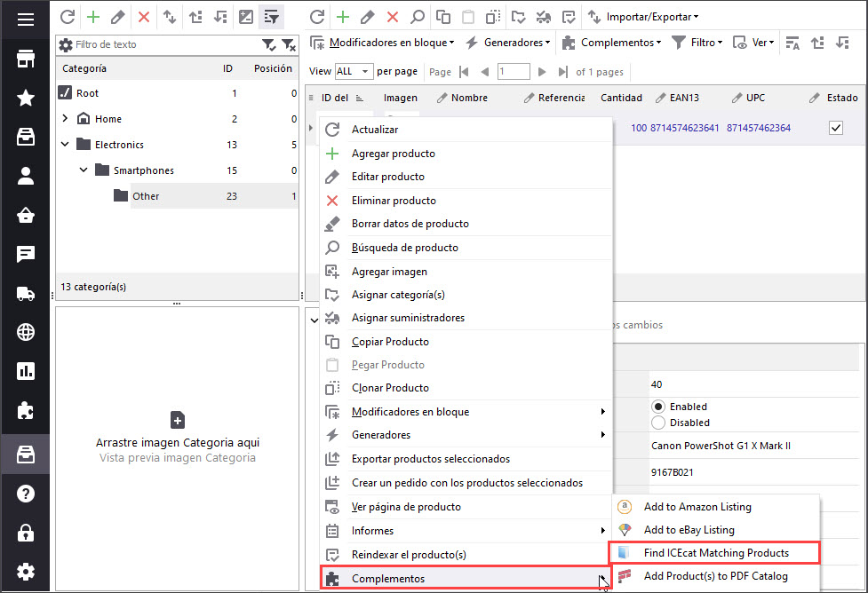Select the Other category row
868x593 pixels.
pos(177,196)
